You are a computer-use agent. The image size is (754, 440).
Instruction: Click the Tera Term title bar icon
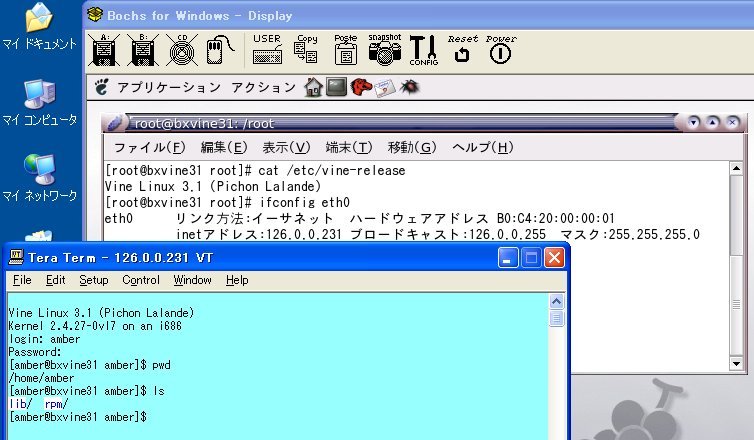(x=16, y=258)
